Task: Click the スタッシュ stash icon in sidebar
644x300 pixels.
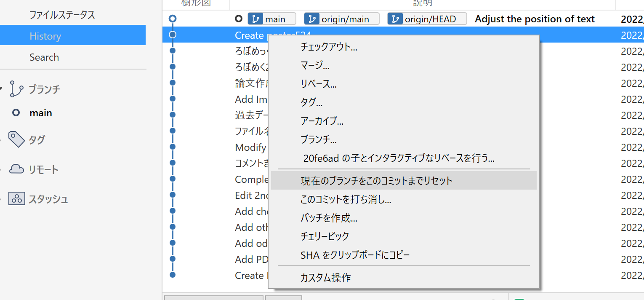Action: [17, 198]
